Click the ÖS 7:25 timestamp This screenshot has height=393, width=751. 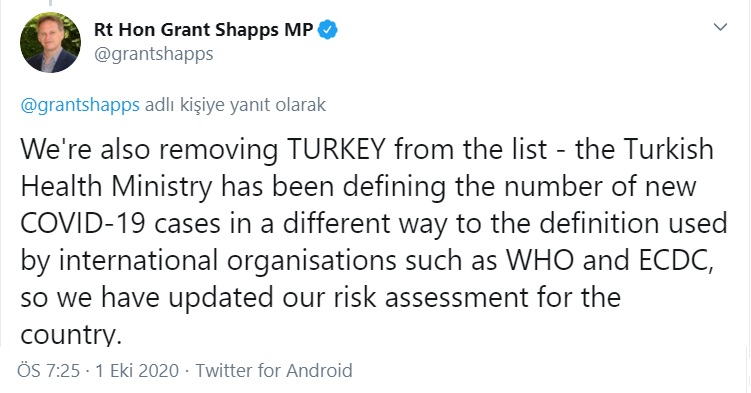click(48, 371)
